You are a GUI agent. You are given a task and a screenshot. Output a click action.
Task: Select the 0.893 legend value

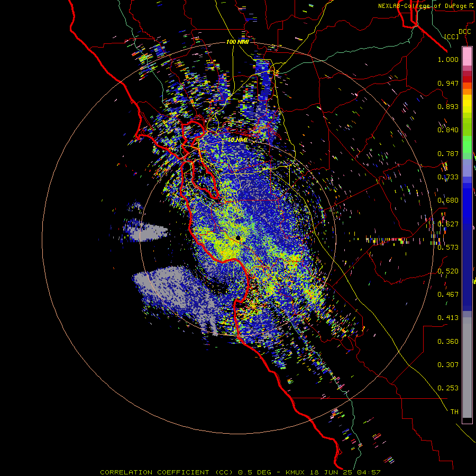[448, 106]
